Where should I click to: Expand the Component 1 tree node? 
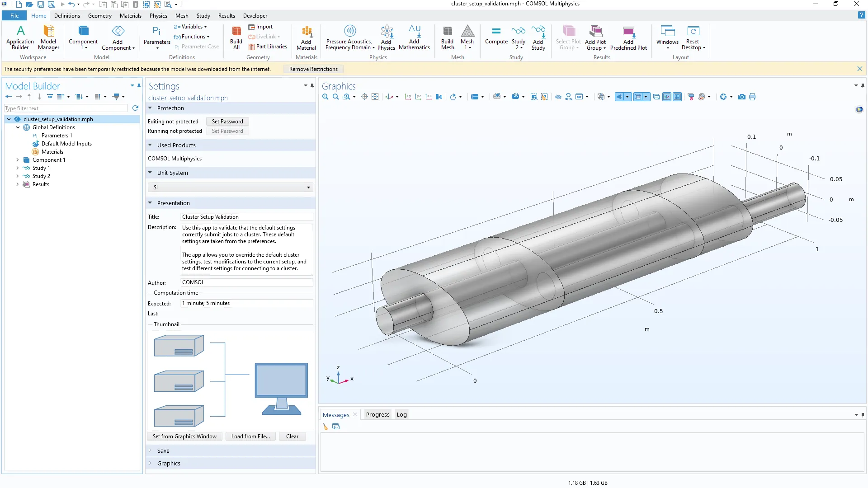(x=18, y=160)
